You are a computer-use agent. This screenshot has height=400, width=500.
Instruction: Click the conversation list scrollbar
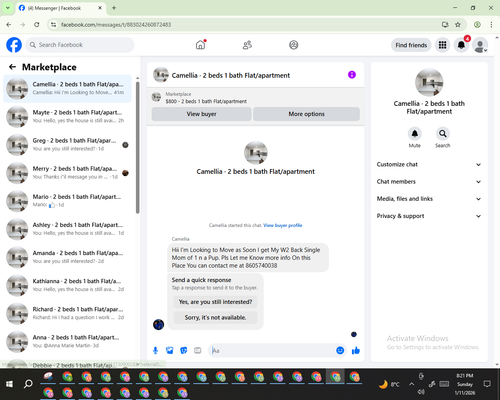[x=138, y=147]
